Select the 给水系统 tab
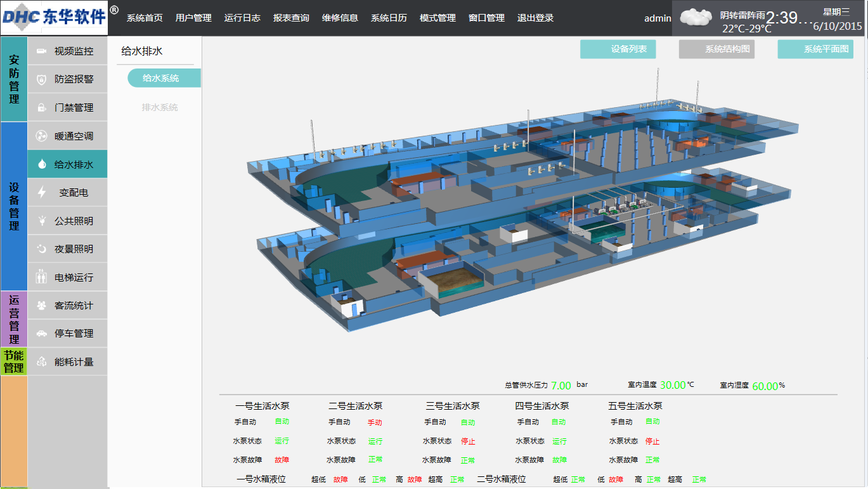Screen dimensions: 868x489 (x=161, y=78)
